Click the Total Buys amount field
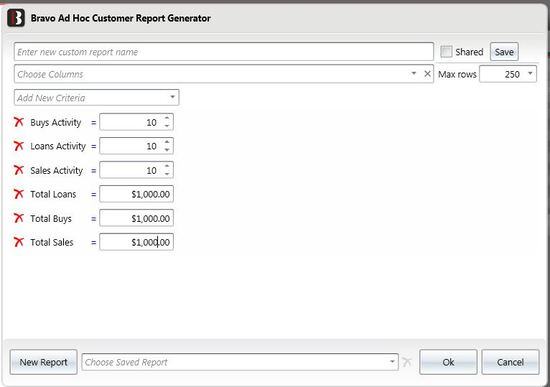This screenshot has width=550, height=387. 136,218
